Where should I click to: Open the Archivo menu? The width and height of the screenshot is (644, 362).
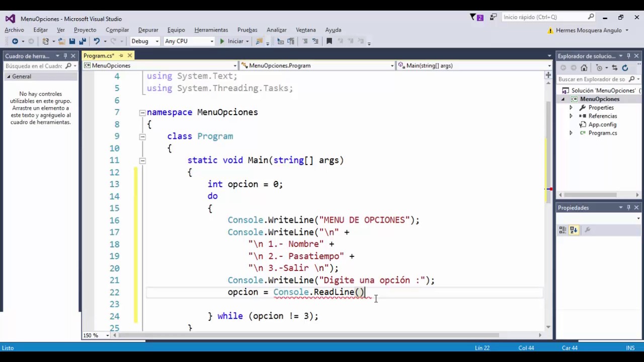15,30
